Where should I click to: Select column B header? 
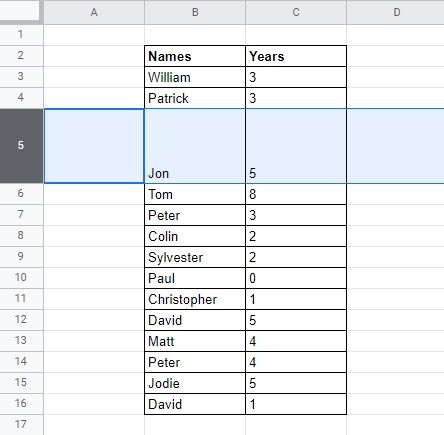click(x=195, y=12)
